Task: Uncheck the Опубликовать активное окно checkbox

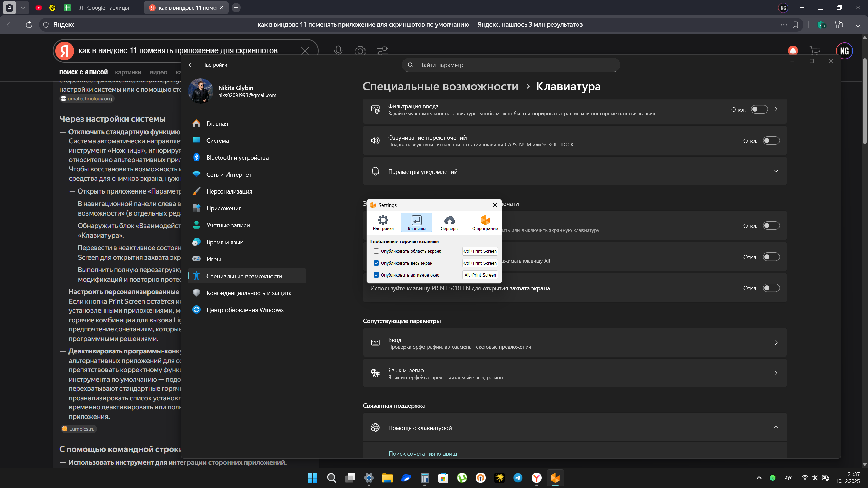Action: [376, 275]
